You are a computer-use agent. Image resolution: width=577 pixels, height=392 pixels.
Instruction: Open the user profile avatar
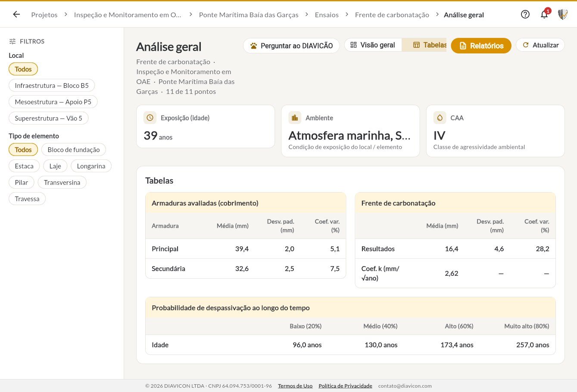(x=562, y=14)
